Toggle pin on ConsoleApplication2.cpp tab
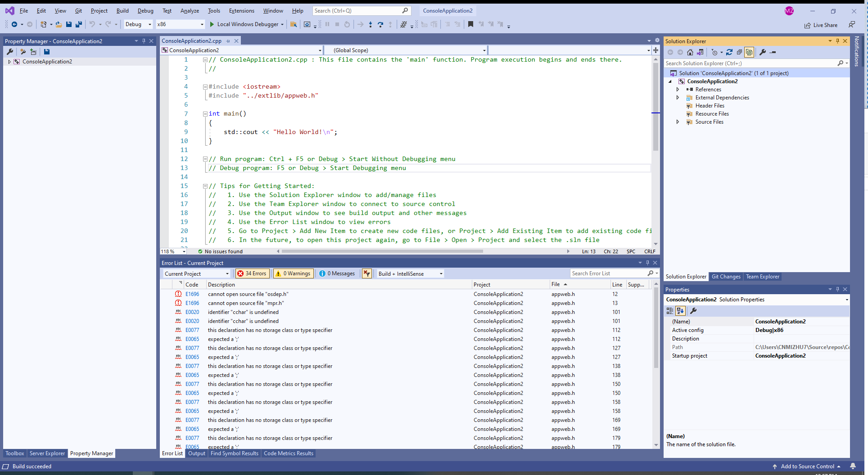This screenshot has height=475, width=868. pyautogui.click(x=228, y=41)
